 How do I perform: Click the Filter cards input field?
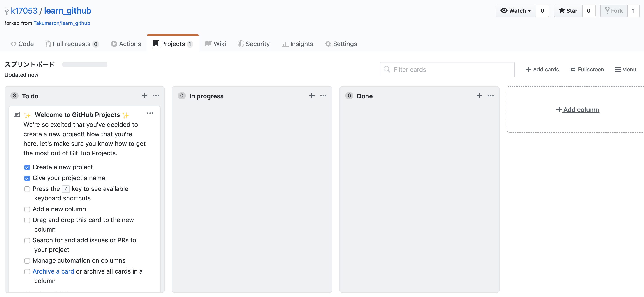(x=447, y=69)
